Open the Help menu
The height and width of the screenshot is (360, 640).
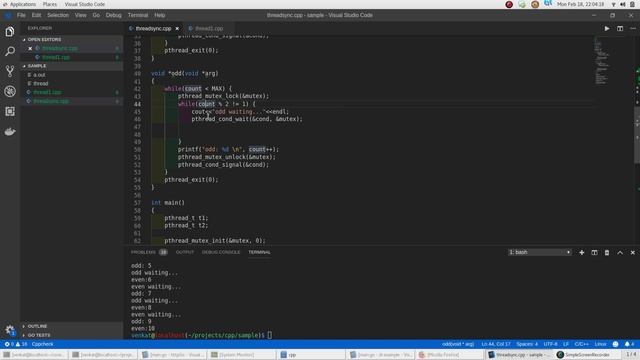[x=160, y=15]
